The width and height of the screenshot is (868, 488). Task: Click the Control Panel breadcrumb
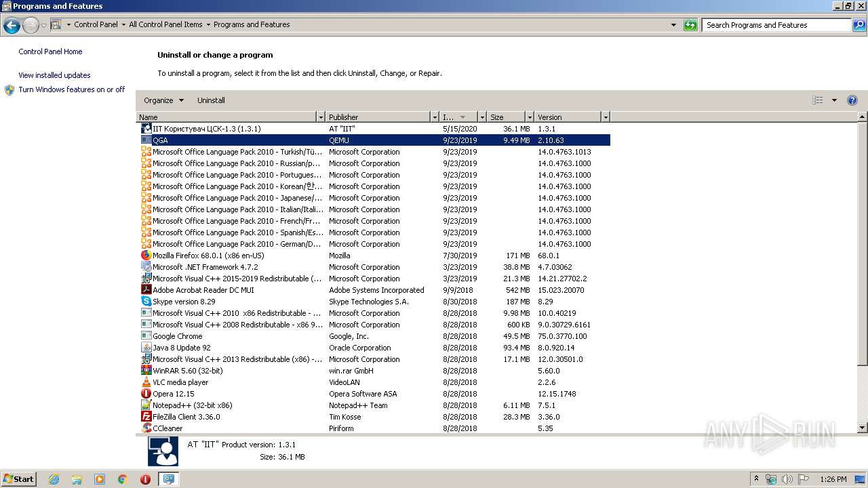[96, 24]
